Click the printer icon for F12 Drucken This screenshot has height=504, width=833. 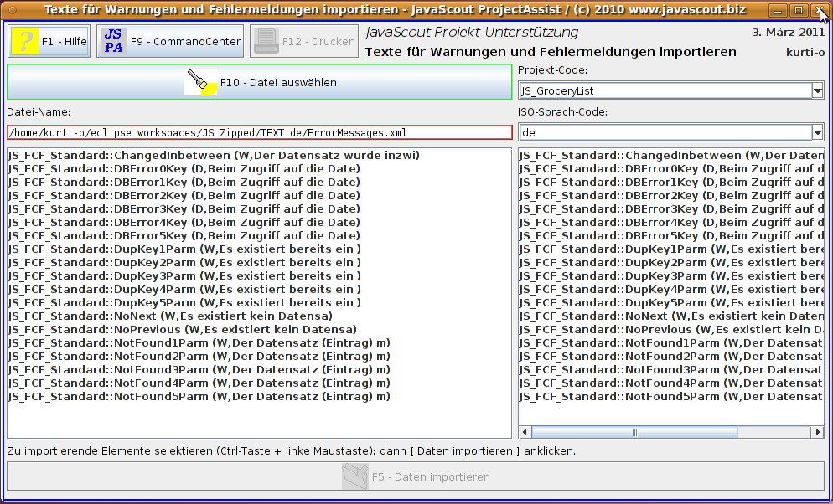click(266, 41)
